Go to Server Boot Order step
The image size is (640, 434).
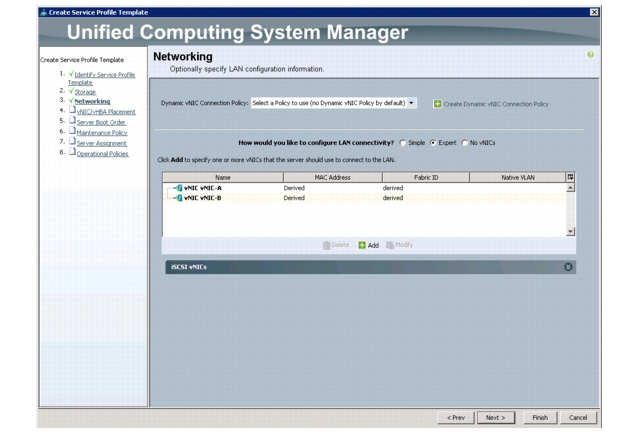click(101, 122)
